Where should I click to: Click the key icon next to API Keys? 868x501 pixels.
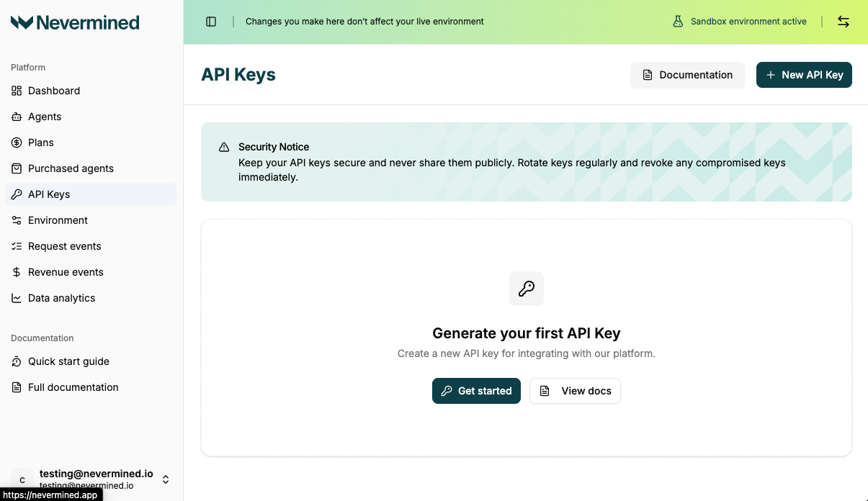16,194
